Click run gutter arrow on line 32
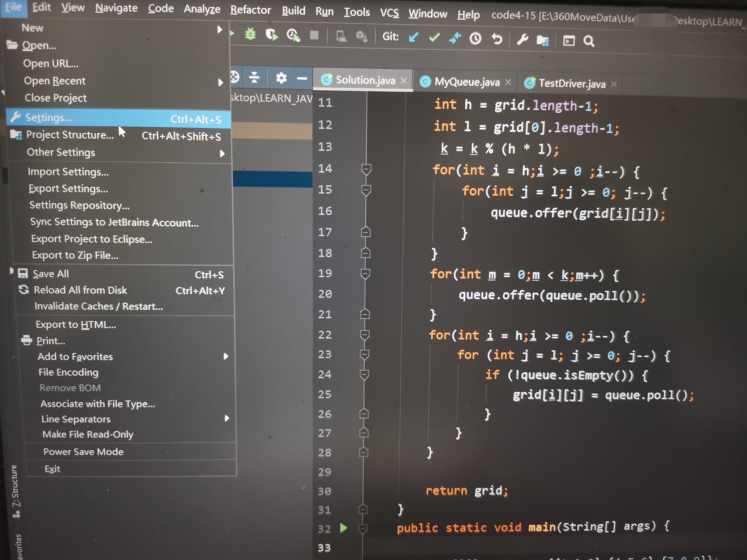 pos(343,528)
